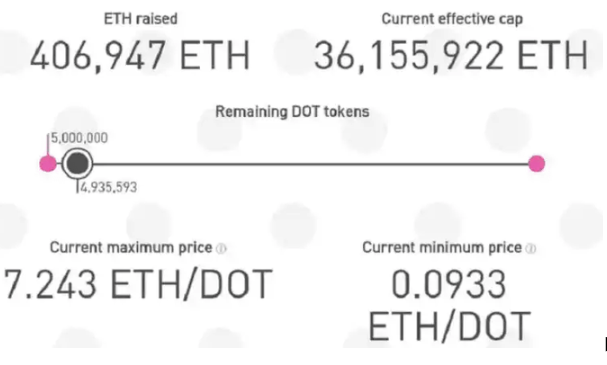Click the 406,947 ETH raised value
This screenshot has height=365, width=607.
140,56
